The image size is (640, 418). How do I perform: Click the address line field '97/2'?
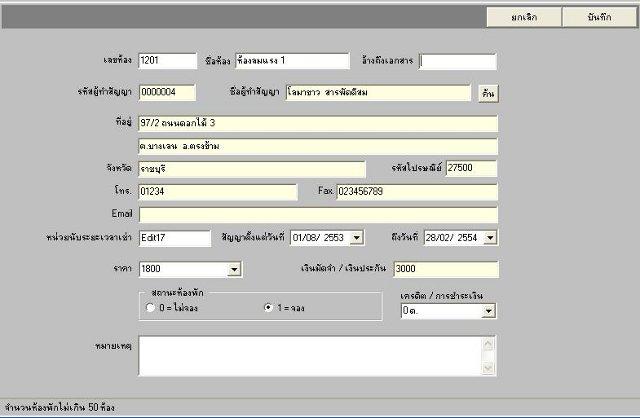[318, 123]
